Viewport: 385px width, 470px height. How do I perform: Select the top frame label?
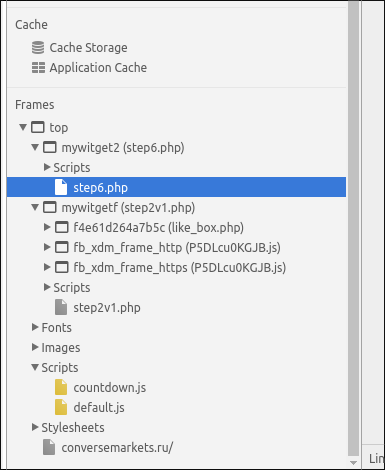tap(59, 128)
